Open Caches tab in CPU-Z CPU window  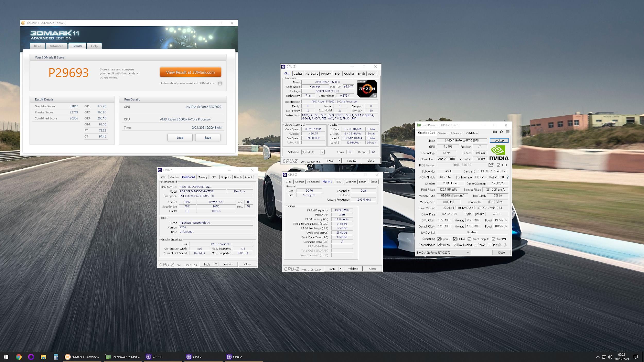(298, 74)
